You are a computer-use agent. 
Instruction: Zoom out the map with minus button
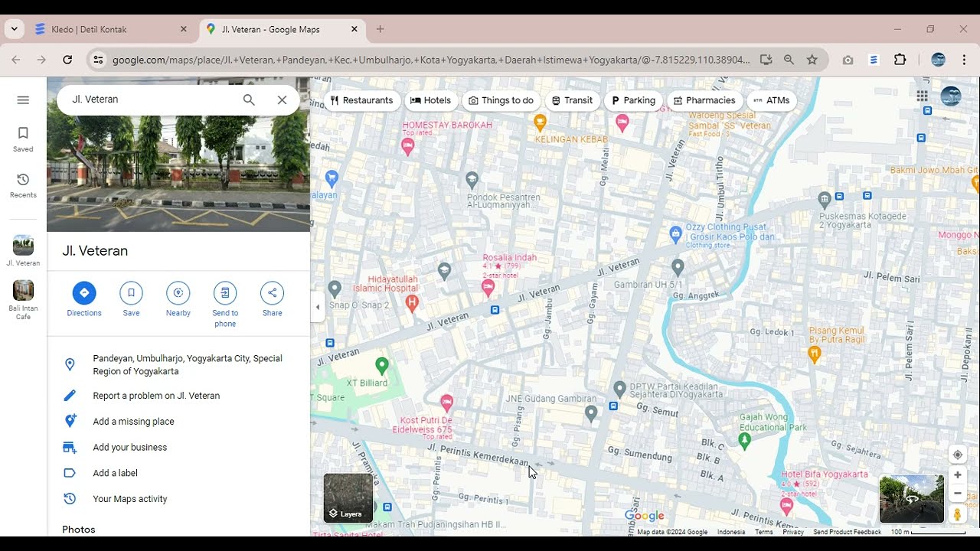click(957, 494)
